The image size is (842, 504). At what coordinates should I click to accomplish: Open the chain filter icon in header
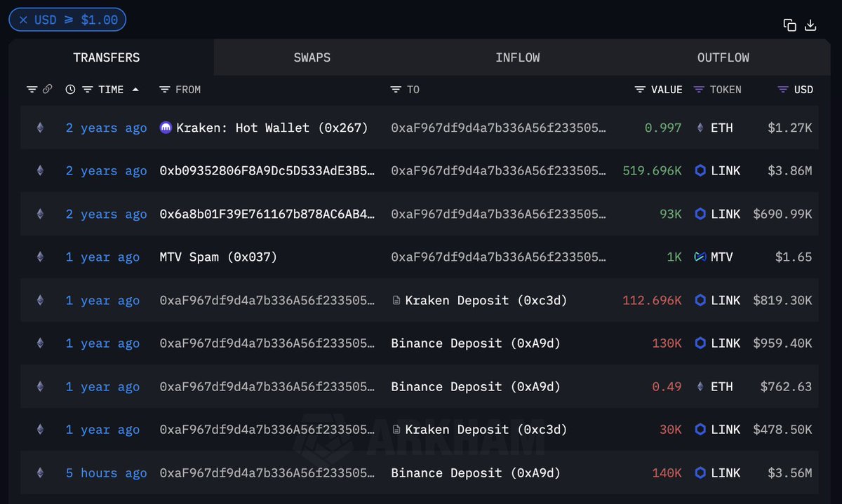coord(32,90)
